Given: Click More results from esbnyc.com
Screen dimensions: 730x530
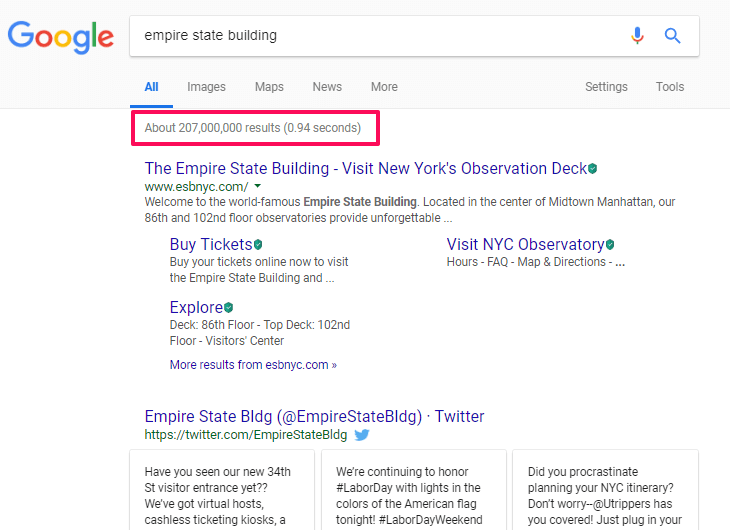Looking at the screenshot, I should pos(253,365).
